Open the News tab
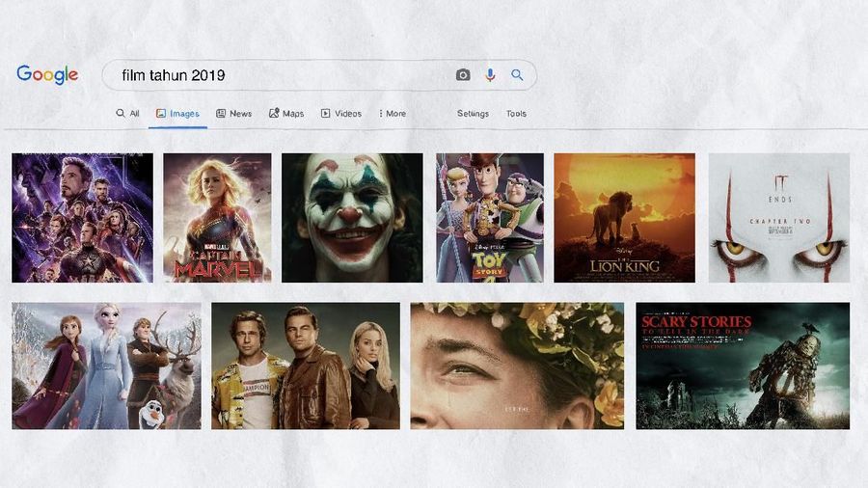The width and height of the screenshot is (868, 488). click(x=233, y=114)
